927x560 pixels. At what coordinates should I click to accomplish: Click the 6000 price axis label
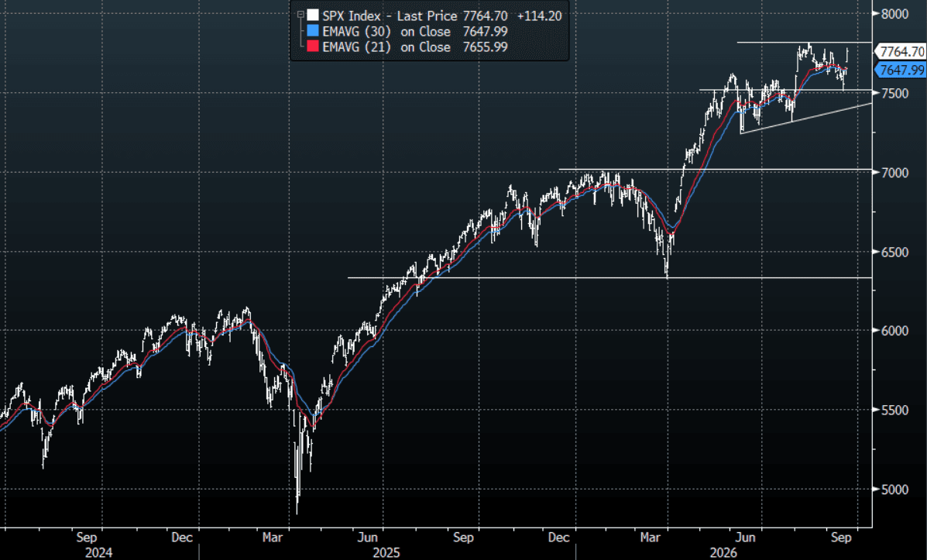point(894,331)
